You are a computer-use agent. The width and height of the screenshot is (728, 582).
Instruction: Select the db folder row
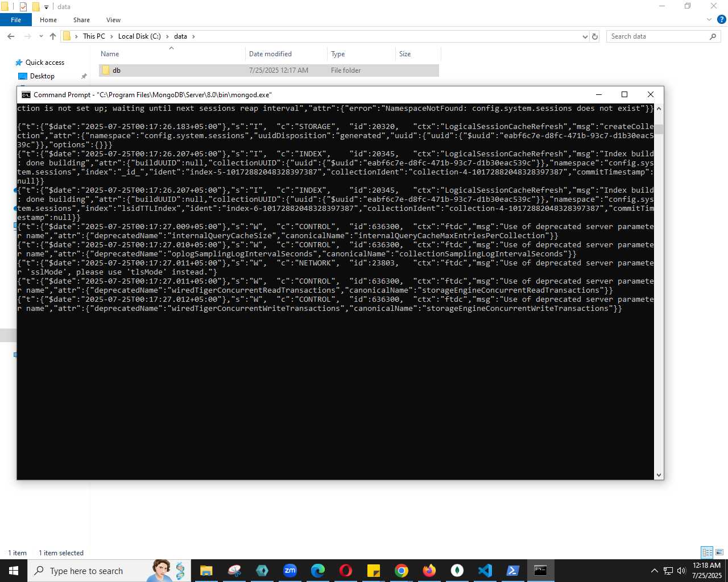pyautogui.click(x=268, y=70)
